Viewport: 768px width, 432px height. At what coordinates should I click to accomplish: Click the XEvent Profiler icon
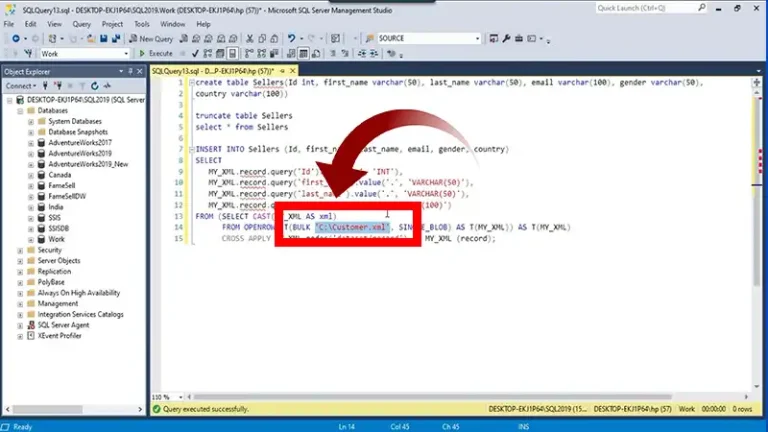pos(31,336)
